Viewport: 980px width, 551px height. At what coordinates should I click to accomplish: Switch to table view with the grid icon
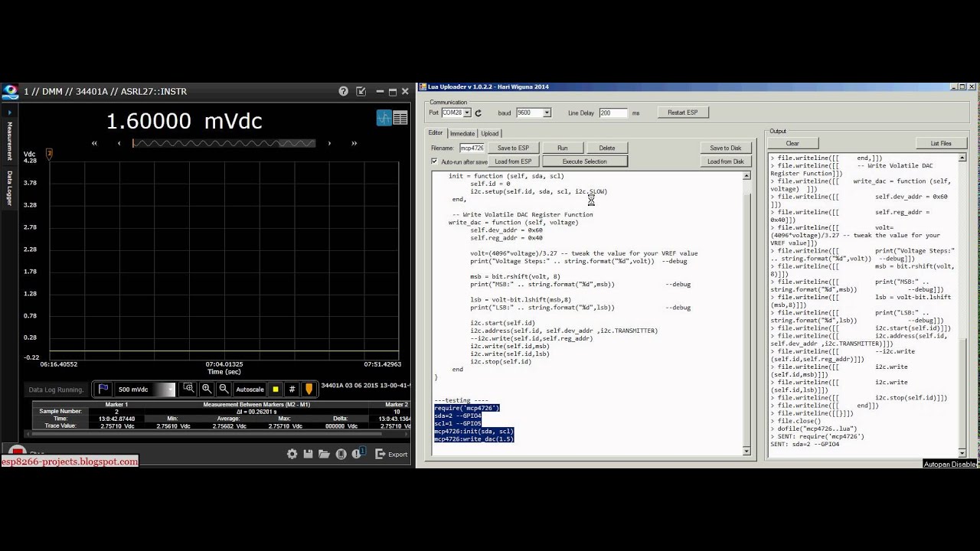[x=400, y=117]
